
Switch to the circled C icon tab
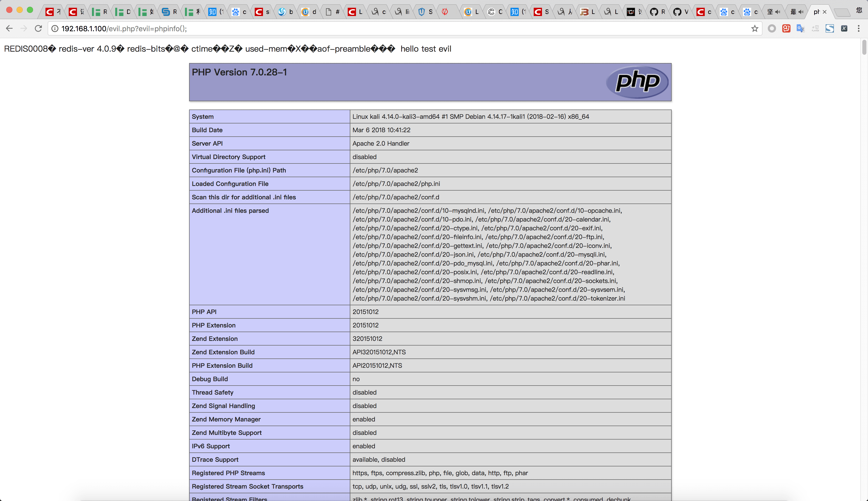tap(494, 12)
